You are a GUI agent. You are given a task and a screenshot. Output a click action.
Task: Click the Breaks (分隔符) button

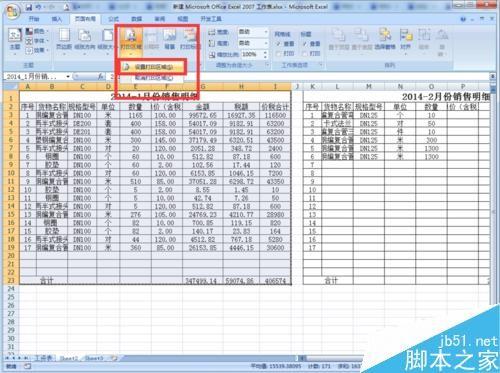click(151, 39)
